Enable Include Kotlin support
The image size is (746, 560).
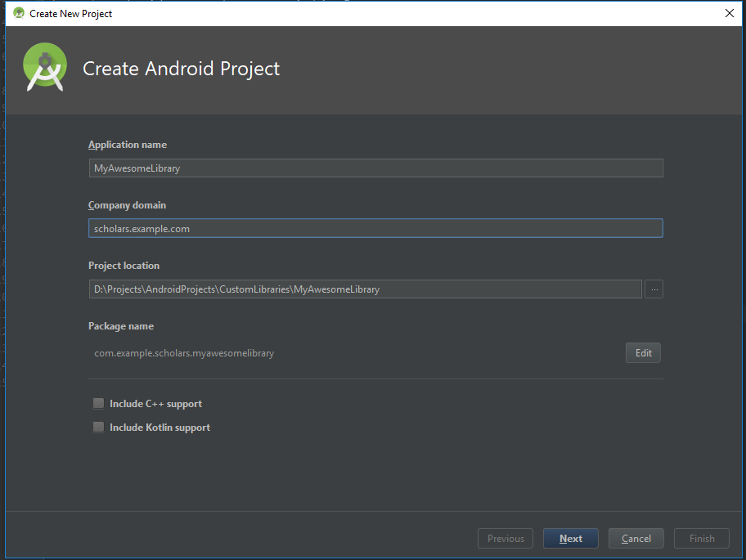pyautogui.click(x=98, y=427)
